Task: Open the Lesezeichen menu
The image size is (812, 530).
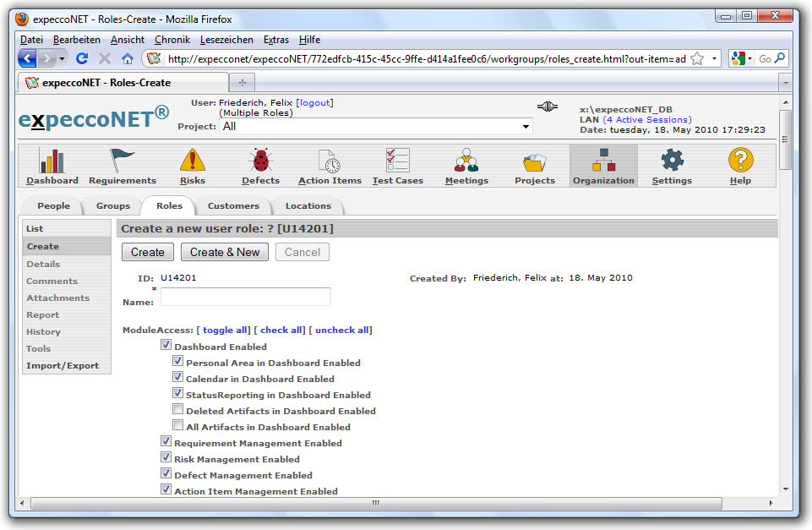Action: 226,40
